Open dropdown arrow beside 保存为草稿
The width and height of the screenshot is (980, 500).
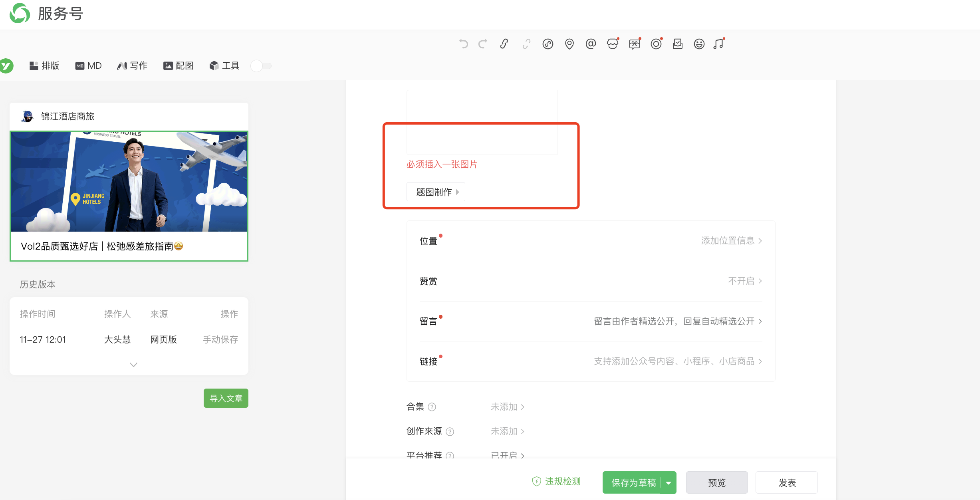coord(669,483)
